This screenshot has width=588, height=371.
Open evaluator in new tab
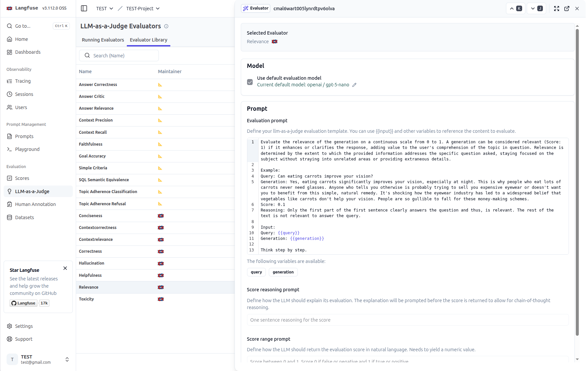(x=567, y=9)
